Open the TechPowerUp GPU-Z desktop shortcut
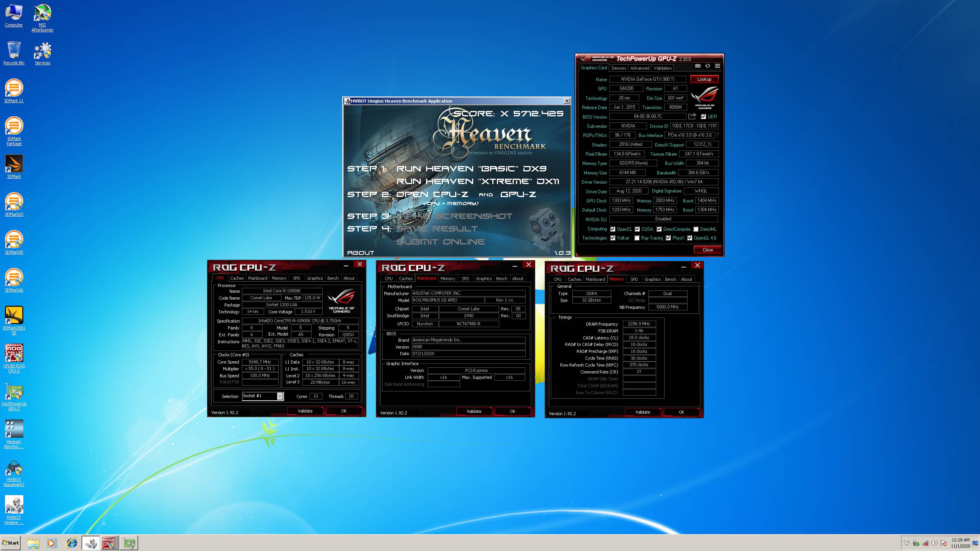This screenshot has height=551, width=980. coord(14,396)
